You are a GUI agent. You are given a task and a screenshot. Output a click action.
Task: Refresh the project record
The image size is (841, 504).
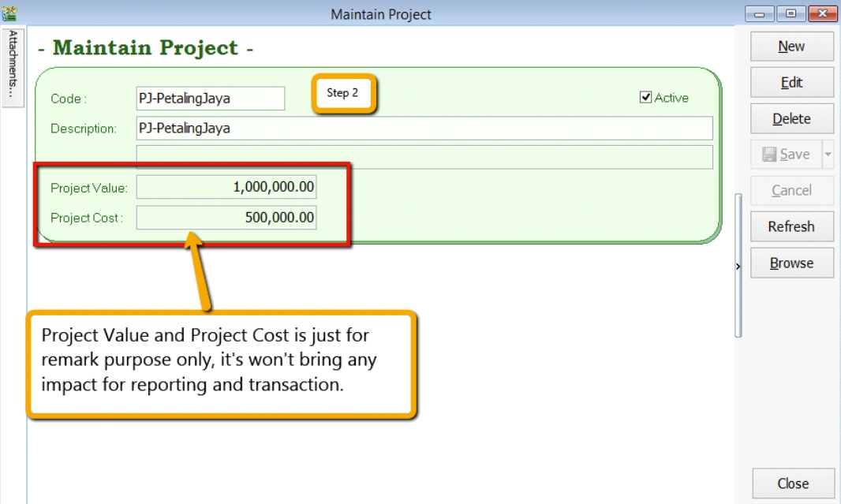(791, 227)
